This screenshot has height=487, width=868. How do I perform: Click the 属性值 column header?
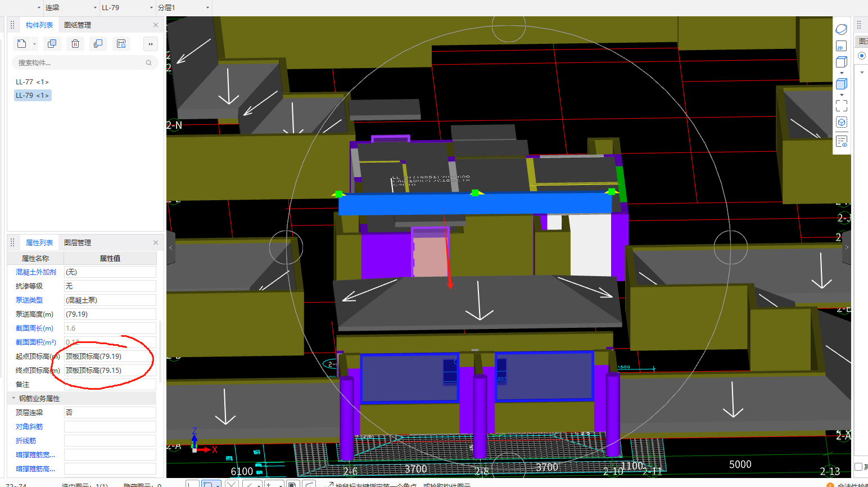point(110,259)
